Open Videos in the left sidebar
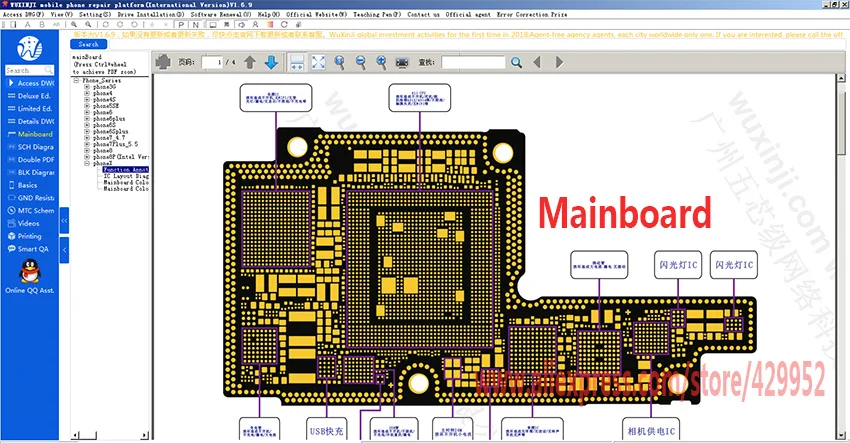 [23, 223]
